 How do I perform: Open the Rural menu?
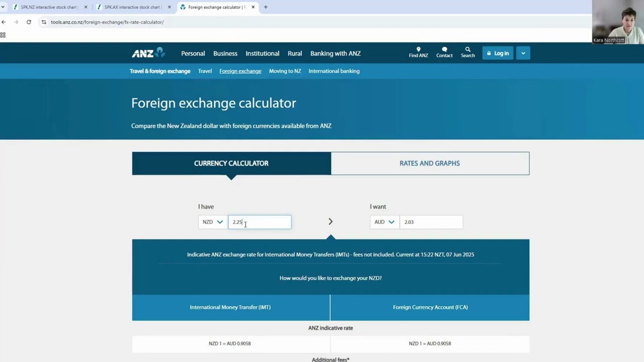[295, 53]
